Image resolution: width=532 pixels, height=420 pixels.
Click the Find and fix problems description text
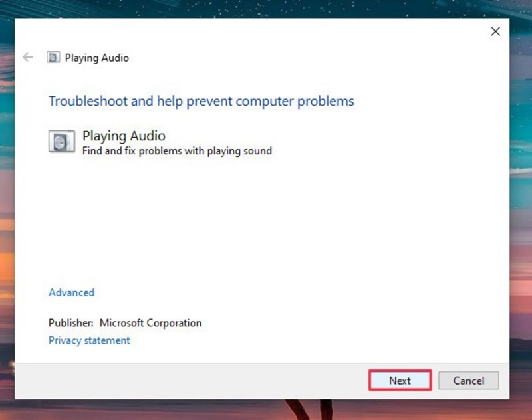tap(177, 150)
